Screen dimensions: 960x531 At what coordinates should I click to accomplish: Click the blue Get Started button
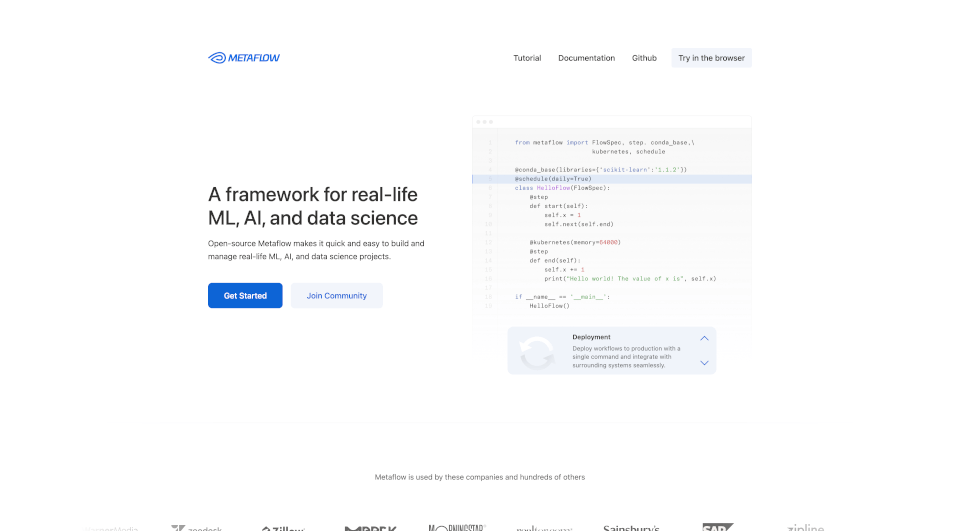[245, 296]
